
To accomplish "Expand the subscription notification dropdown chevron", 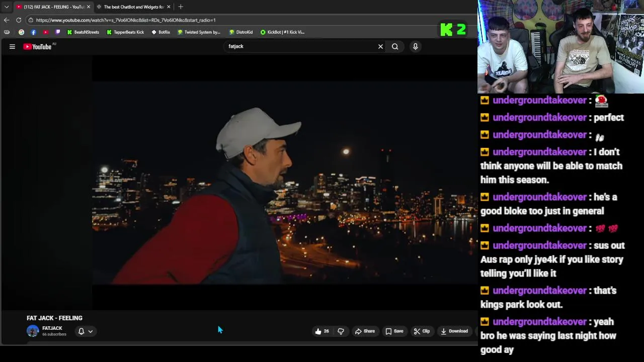I will (x=91, y=331).
